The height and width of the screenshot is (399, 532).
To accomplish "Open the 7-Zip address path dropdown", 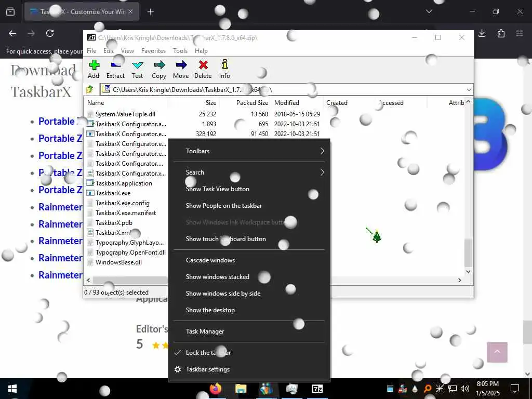I will pos(469,89).
